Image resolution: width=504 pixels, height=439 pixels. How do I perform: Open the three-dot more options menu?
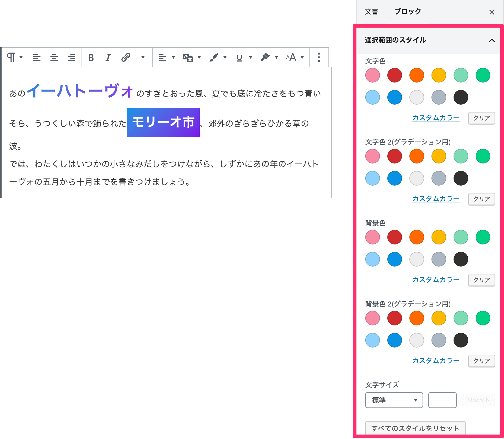click(x=319, y=57)
